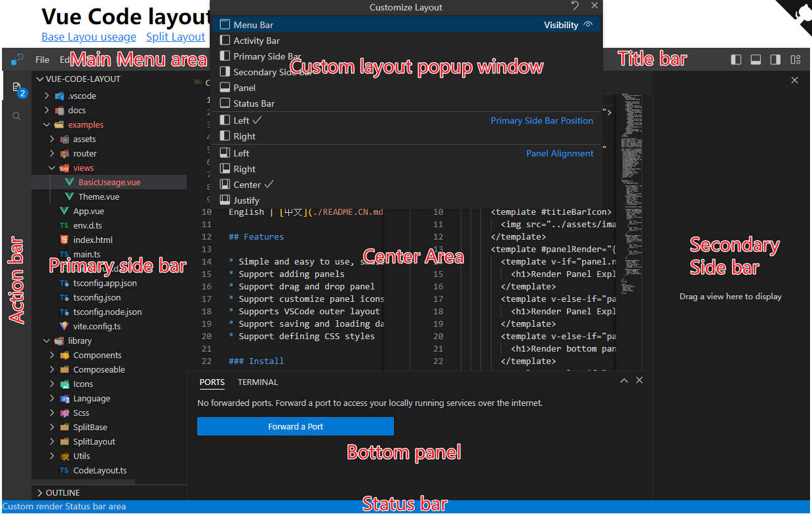
Task: Close the secondary side bar with X
Action: (795, 80)
